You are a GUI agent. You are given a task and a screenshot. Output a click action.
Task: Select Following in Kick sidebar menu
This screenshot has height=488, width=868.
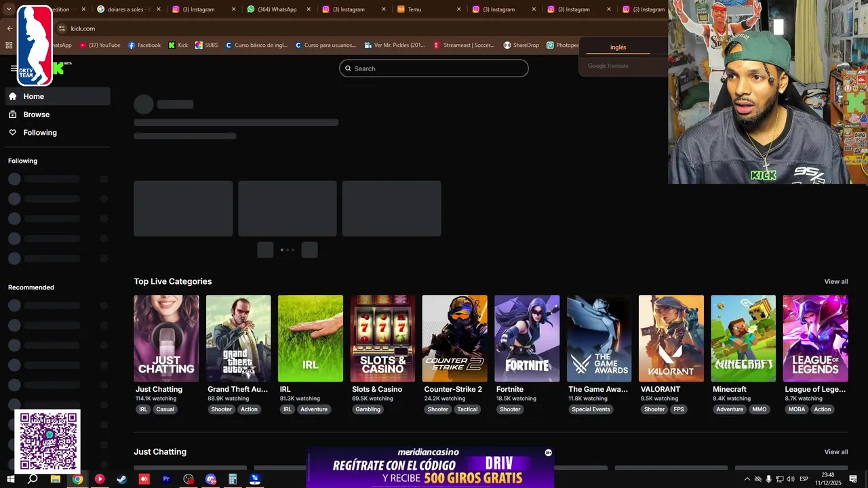click(x=58, y=133)
